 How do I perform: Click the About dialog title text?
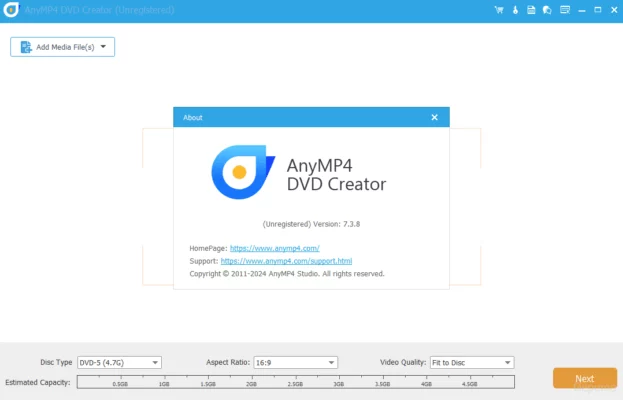click(193, 118)
